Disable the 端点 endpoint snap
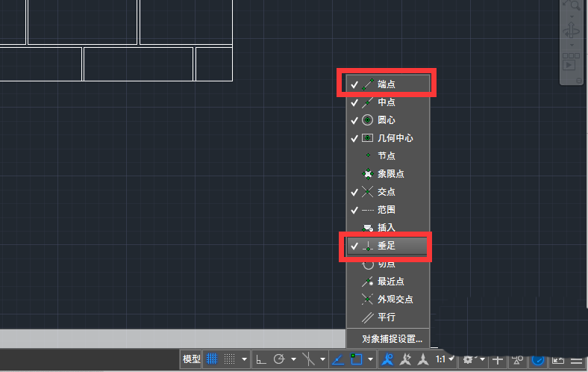The height and width of the screenshot is (372, 588). pyautogui.click(x=386, y=84)
